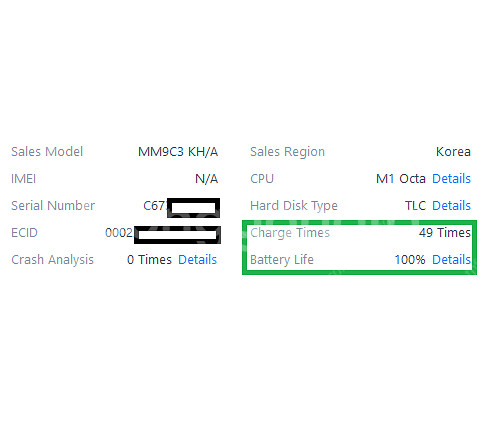Image resolution: width=483 pixels, height=445 pixels.
Task: Open Hard Disk Type Details link
Action: click(451, 206)
